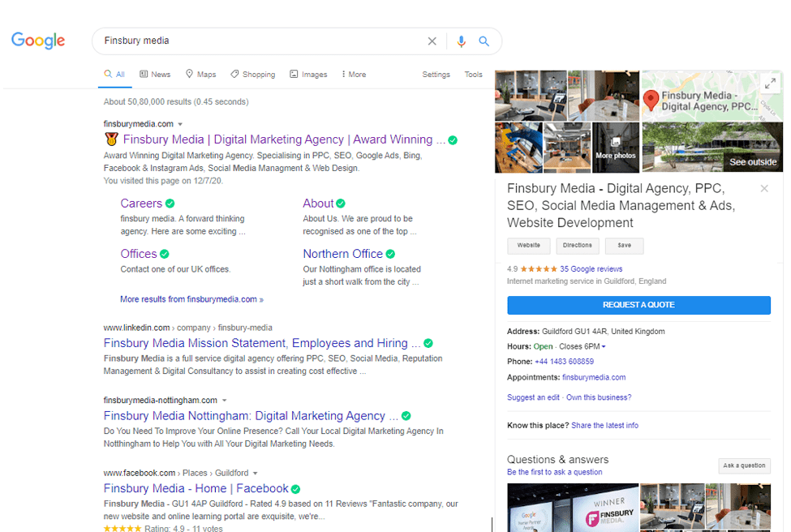The height and width of the screenshot is (532, 791).
Task: Open the WINNER Finsbury Media award photo
Action: tap(573, 508)
